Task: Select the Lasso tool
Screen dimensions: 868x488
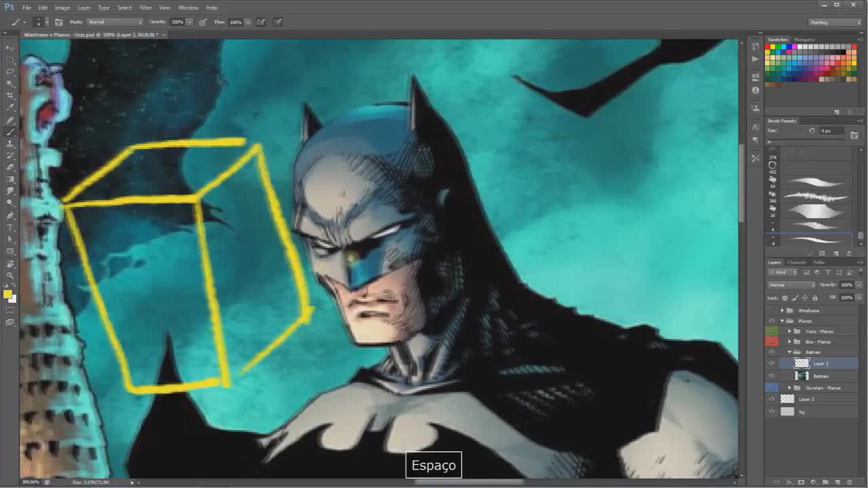Action: (x=10, y=72)
